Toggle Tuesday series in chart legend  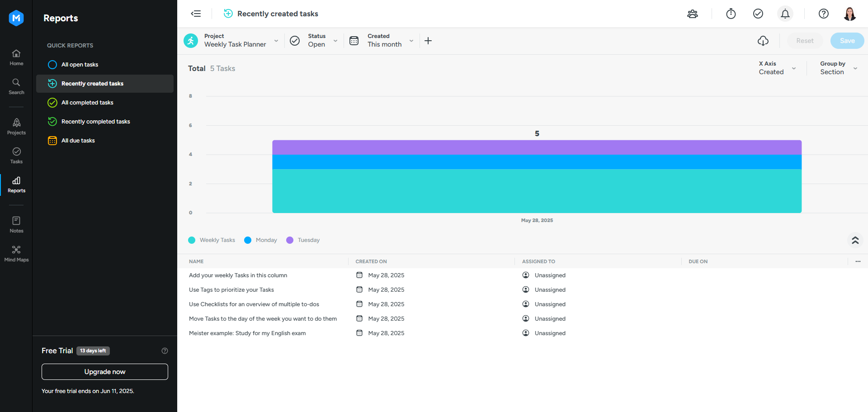303,240
